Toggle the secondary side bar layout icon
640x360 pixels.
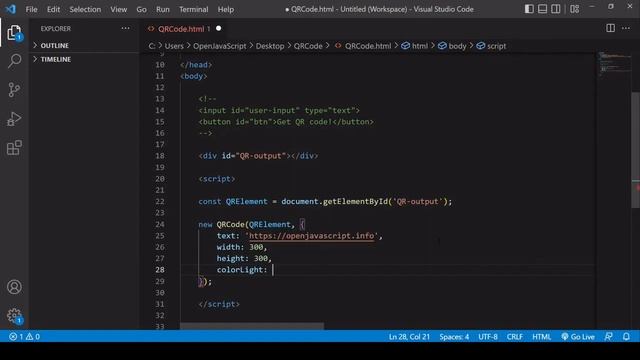pyautogui.click(x=556, y=9)
